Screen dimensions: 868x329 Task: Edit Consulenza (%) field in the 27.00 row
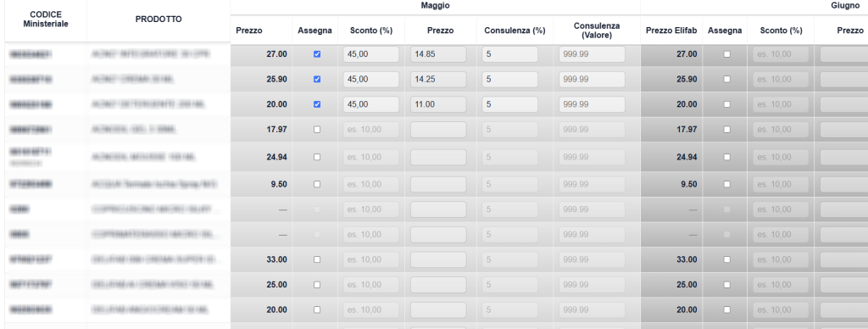pyautogui.click(x=509, y=54)
